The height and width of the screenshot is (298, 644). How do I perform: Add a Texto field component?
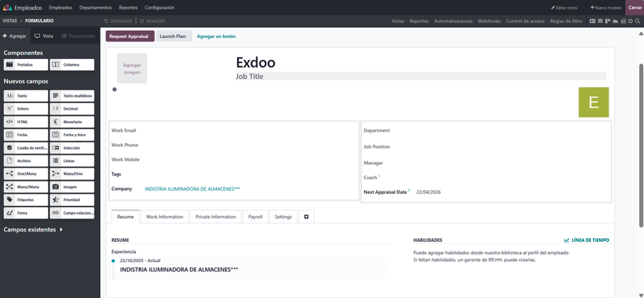click(x=26, y=96)
